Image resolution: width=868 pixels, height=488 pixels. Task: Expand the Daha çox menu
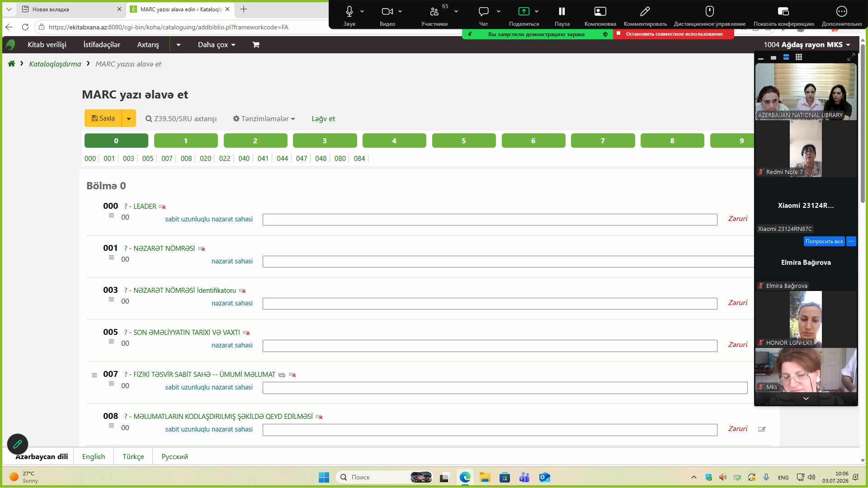217,45
